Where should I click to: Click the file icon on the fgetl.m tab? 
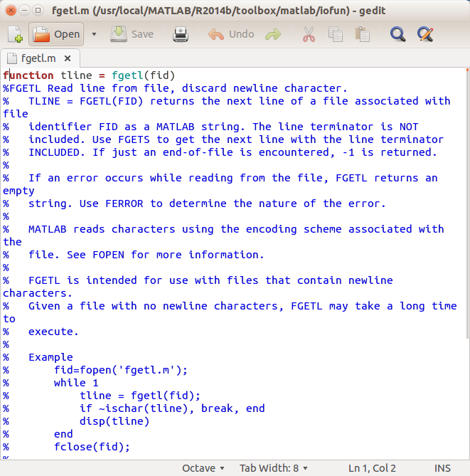[x=12, y=58]
